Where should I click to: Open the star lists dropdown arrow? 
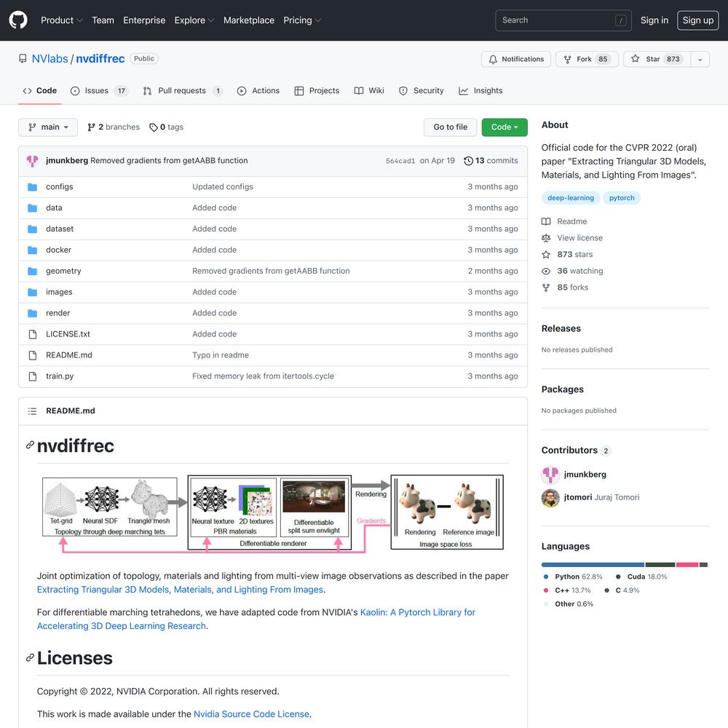[700, 59]
